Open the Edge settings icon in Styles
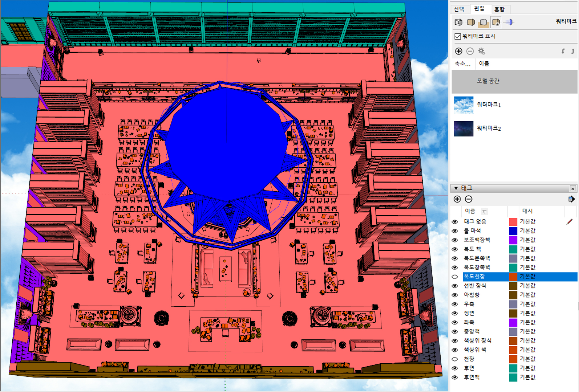579x392 pixels. click(458, 22)
